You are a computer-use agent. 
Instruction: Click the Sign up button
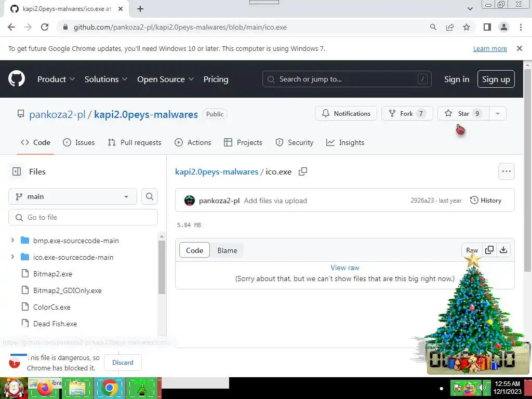(x=496, y=79)
